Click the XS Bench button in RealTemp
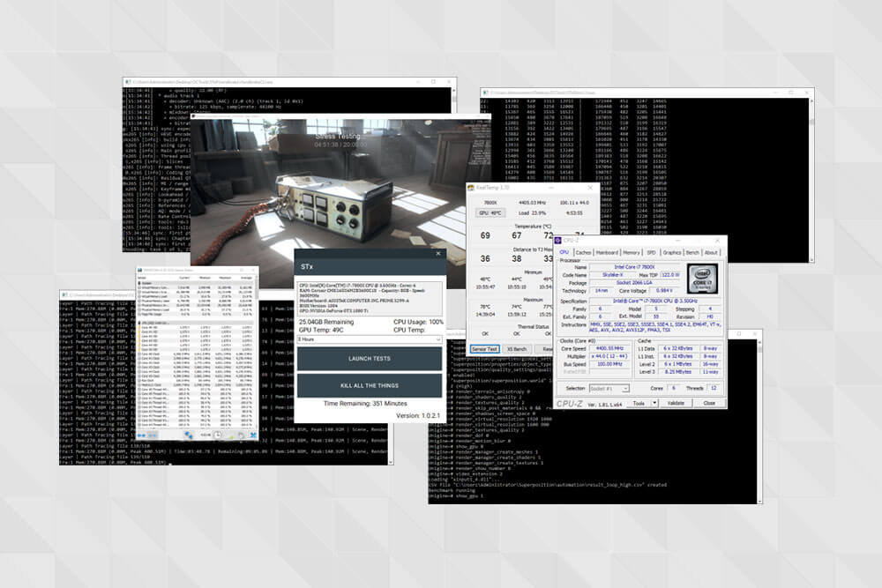The height and width of the screenshot is (588, 882). tap(517, 349)
